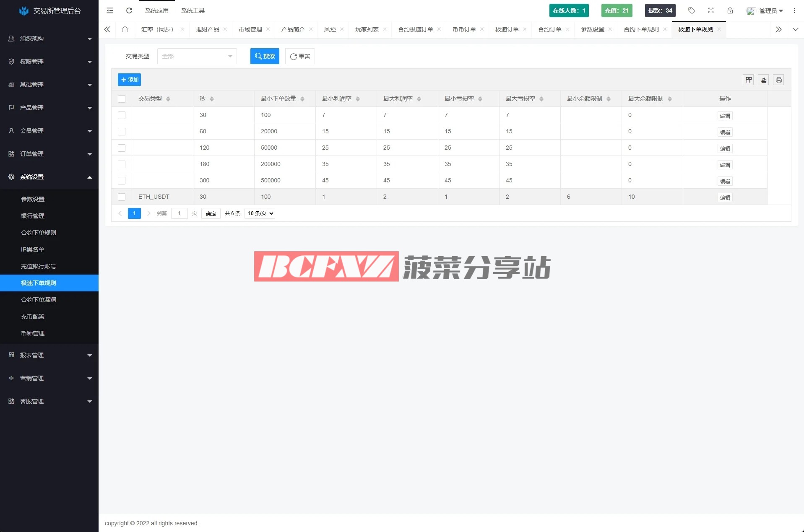The width and height of the screenshot is (804, 532).
Task: Toggle the select-all header checkbox
Action: pos(122,99)
